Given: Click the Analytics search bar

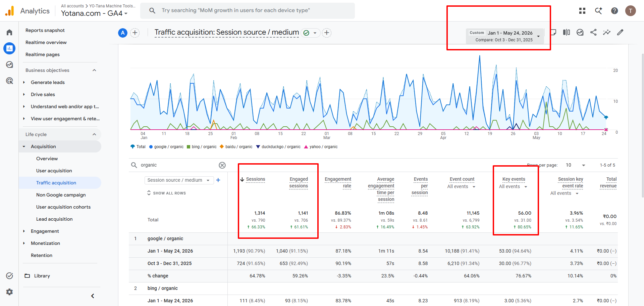Looking at the screenshot, I should [x=248, y=10].
